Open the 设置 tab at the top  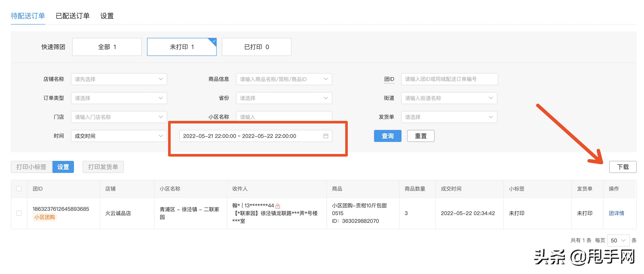[106, 16]
